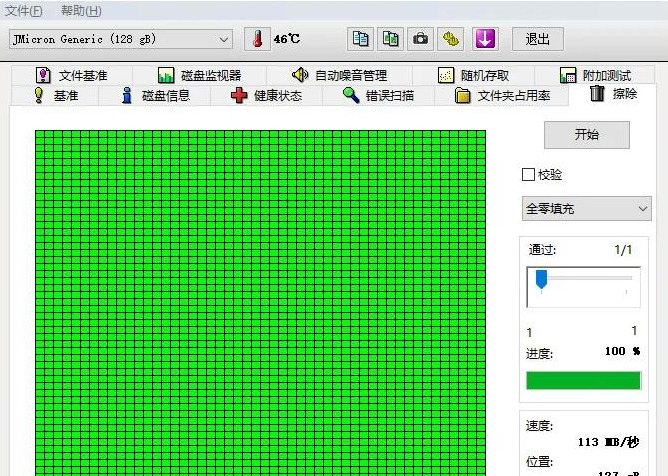Click the 开始 start button

click(x=587, y=135)
